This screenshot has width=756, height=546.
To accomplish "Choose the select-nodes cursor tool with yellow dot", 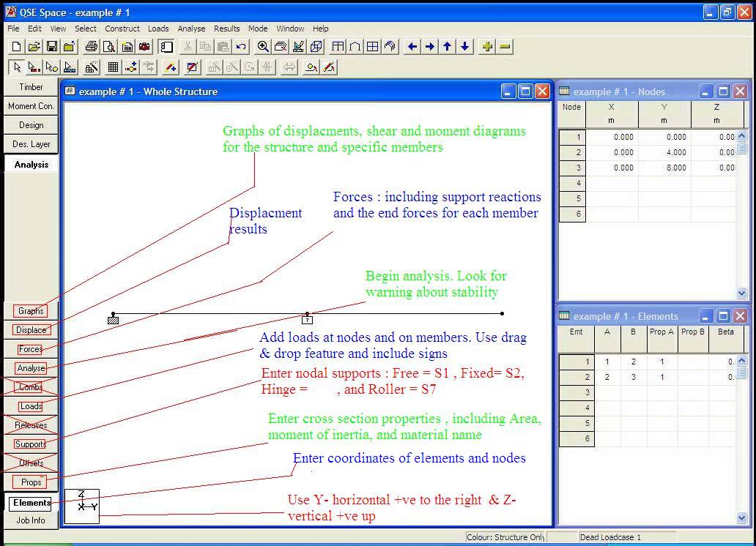I will click(51, 67).
